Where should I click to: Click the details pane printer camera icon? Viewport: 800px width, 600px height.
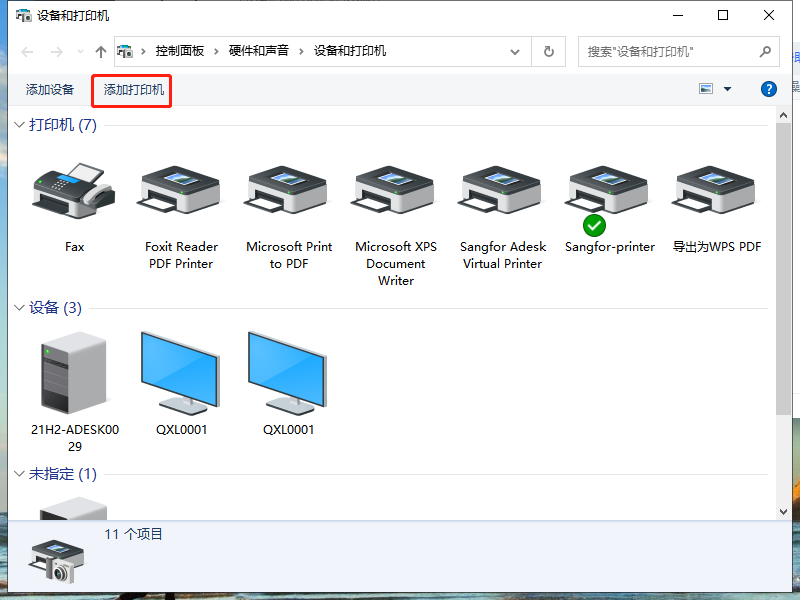tap(57, 561)
